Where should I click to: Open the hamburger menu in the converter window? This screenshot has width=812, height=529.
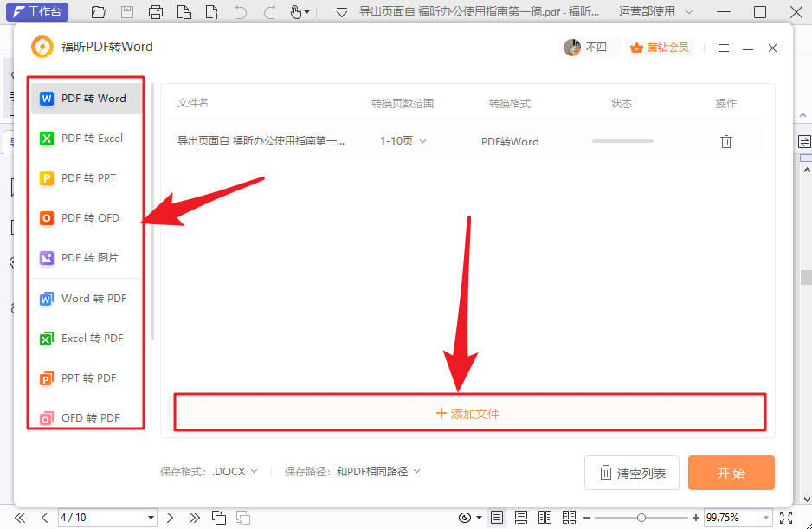click(723, 48)
